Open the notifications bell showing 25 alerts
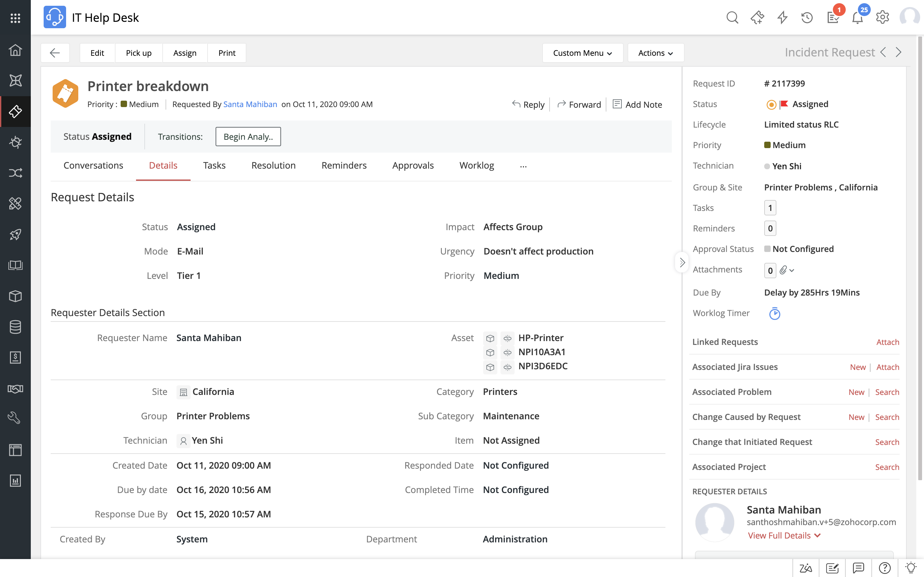This screenshot has height=577, width=924. [x=858, y=18]
